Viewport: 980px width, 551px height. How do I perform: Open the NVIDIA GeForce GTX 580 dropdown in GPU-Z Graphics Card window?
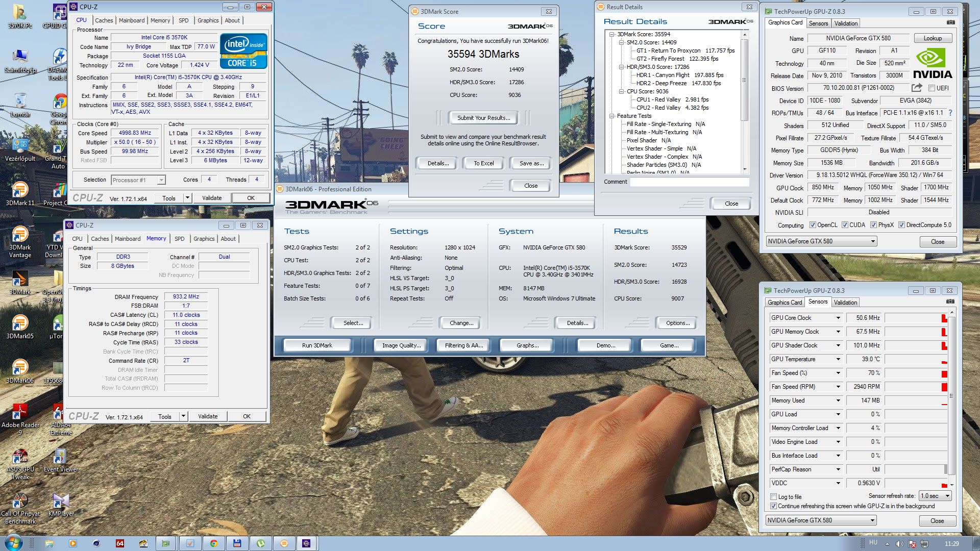pyautogui.click(x=821, y=241)
